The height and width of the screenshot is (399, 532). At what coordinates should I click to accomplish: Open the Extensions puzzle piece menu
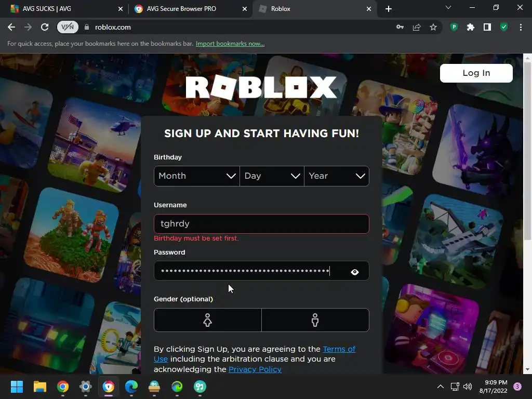[x=471, y=27]
